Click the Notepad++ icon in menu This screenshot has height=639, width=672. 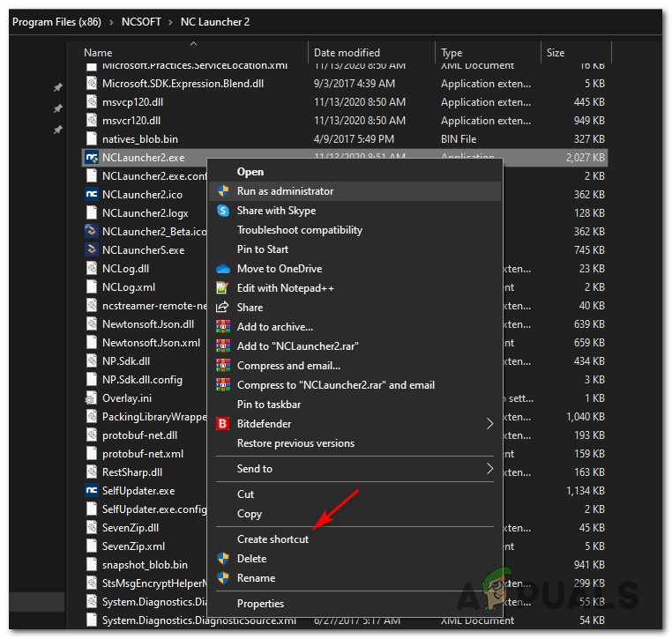point(222,288)
